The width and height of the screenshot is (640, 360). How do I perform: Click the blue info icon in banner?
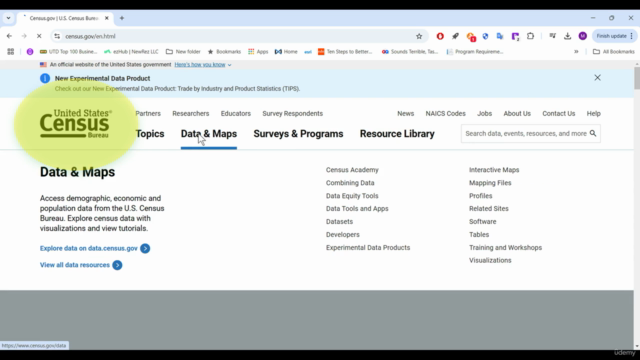[45, 78]
